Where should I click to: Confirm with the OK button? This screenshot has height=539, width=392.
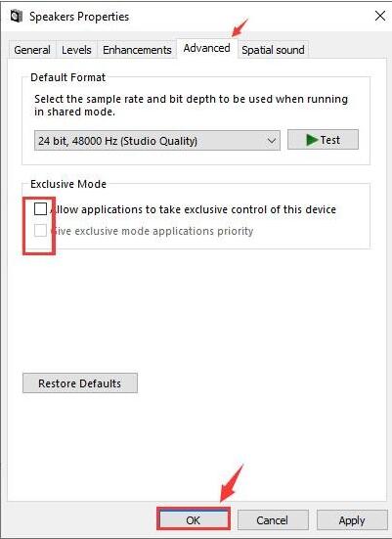click(194, 519)
